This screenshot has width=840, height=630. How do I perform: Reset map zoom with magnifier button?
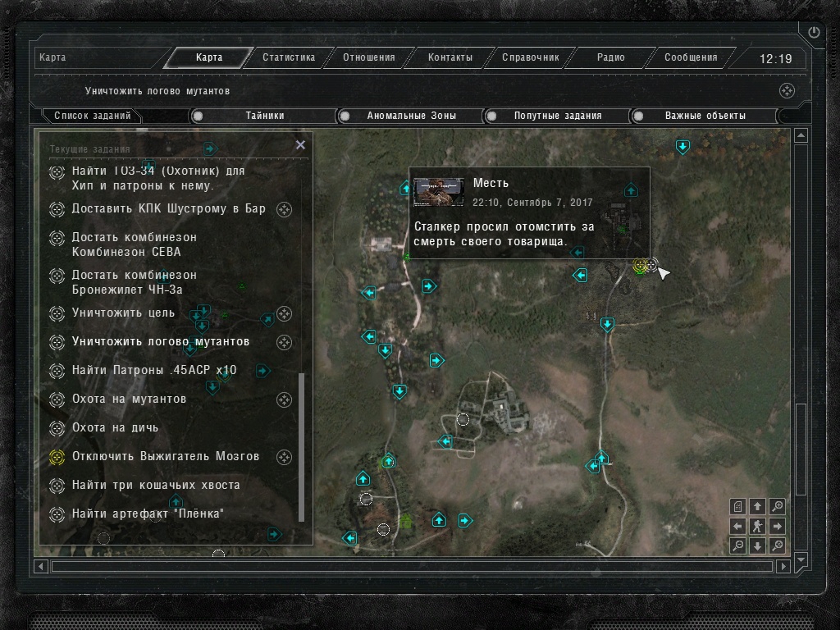pyautogui.click(x=777, y=546)
